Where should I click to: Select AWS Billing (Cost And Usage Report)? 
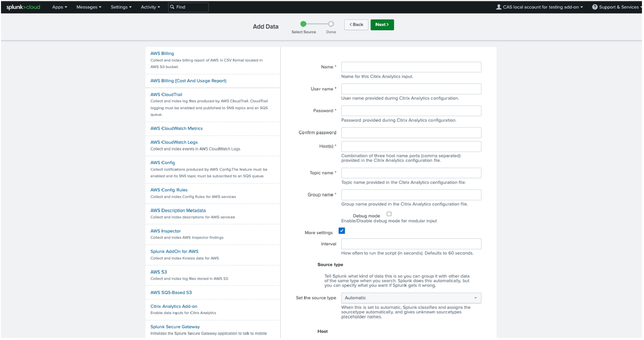point(188,81)
